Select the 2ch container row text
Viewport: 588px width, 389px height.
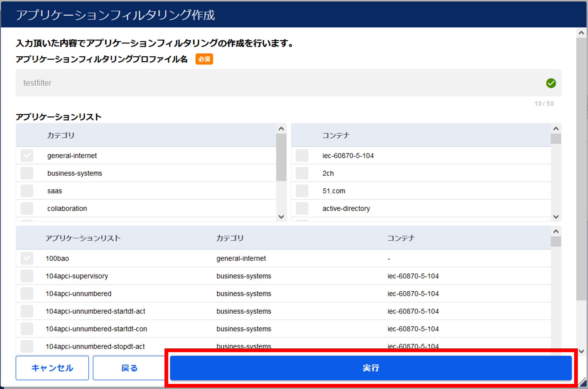(328, 173)
